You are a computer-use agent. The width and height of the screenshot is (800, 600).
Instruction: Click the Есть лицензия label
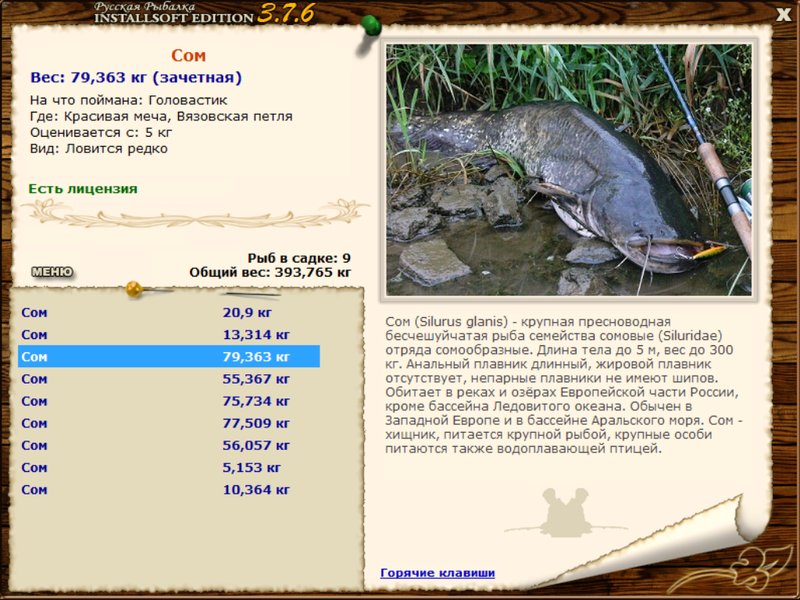tap(83, 189)
